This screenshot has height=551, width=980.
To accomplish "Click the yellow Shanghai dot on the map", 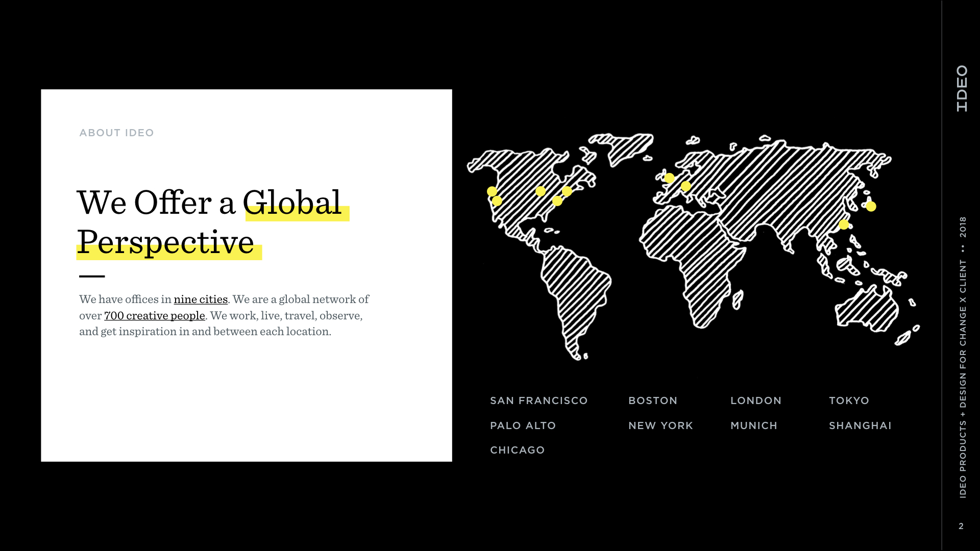I will pos(844,224).
